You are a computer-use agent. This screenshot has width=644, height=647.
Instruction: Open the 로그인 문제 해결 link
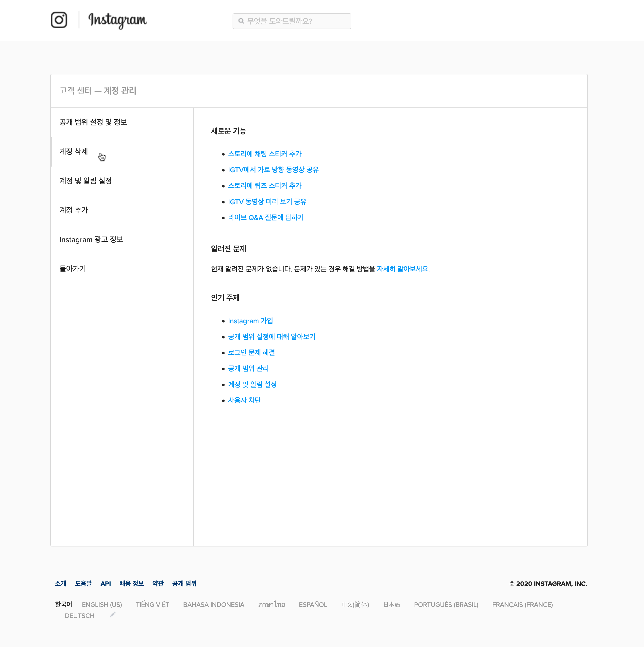(x=252, y=352)
